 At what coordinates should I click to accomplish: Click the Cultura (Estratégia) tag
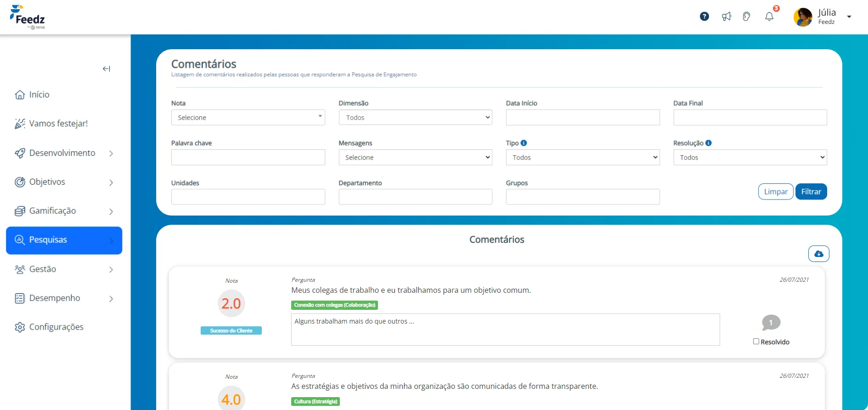click(316, 402)
